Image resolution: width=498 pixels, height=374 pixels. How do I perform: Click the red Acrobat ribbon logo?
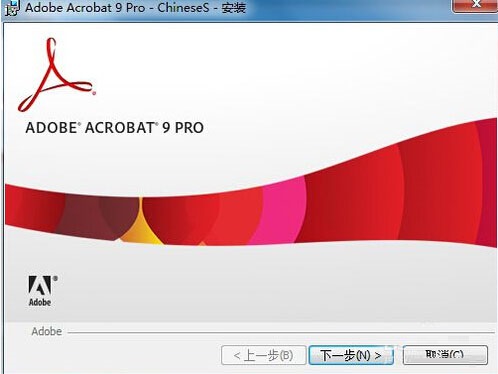(x=57, y=75)
